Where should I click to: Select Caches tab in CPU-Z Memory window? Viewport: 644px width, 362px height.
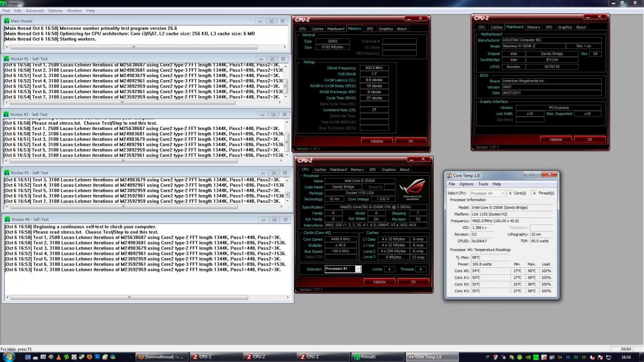tap(317, 29)
